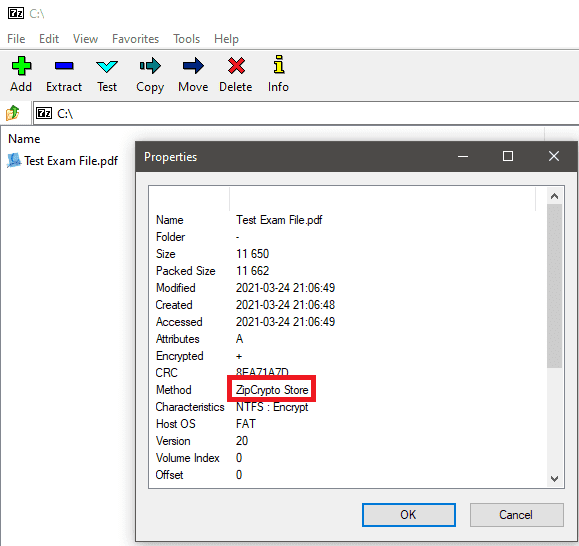The height and width of the screenshot is (546, 579).
Task: Select the Accessed date value row
Action: pos(285,322)
